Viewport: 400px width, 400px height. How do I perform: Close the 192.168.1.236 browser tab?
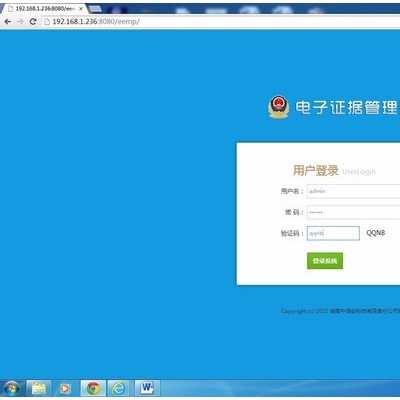pos(81,9)
